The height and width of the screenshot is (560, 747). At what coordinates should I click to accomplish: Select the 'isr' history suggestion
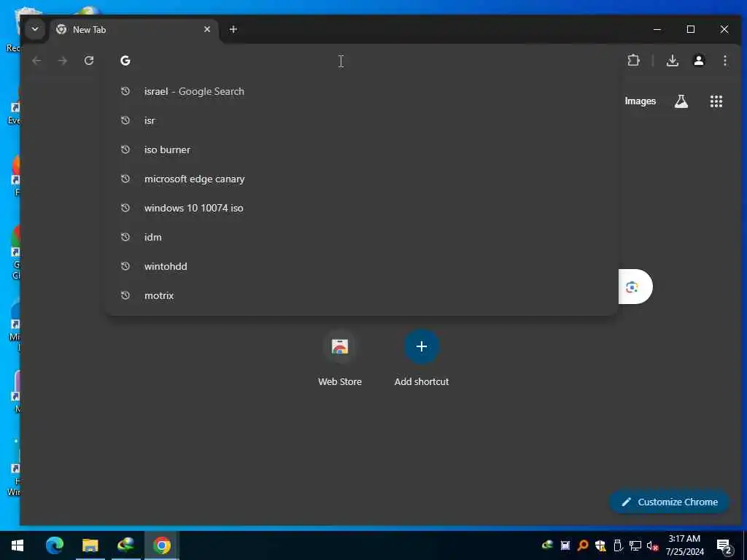point(362,120)
